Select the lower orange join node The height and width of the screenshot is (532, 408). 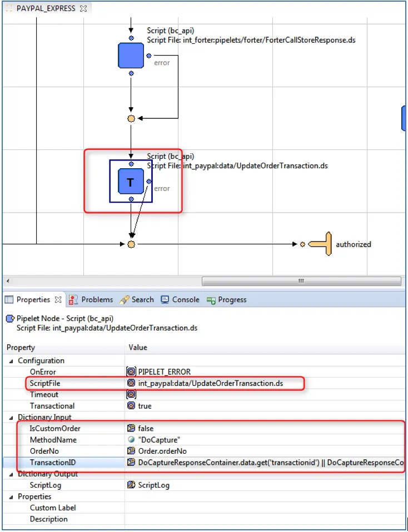[x=131, y=244]
